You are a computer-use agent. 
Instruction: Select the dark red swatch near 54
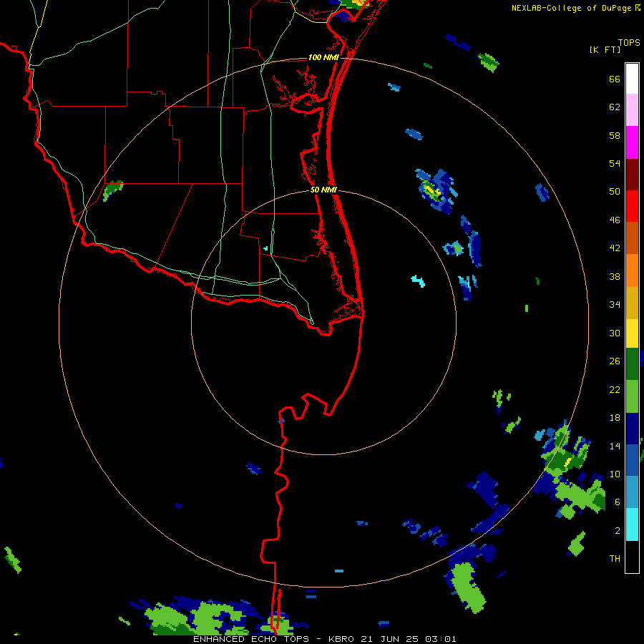click(x=632, y=174)
